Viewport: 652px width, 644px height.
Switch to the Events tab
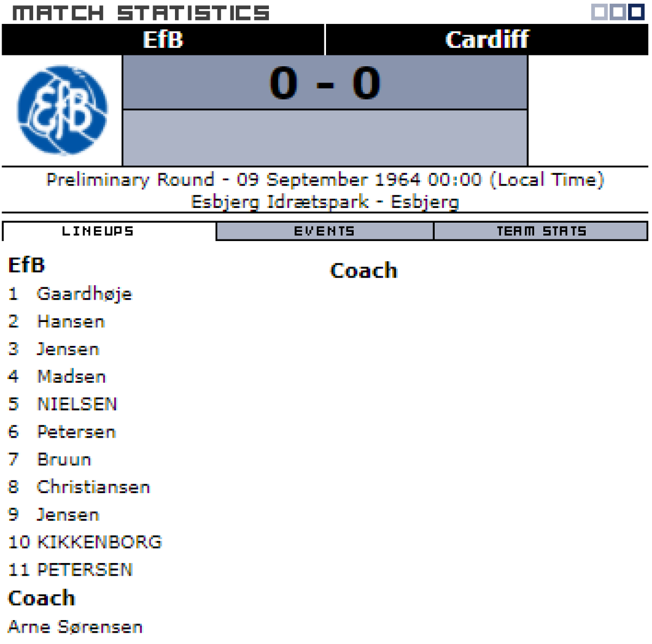324,231
